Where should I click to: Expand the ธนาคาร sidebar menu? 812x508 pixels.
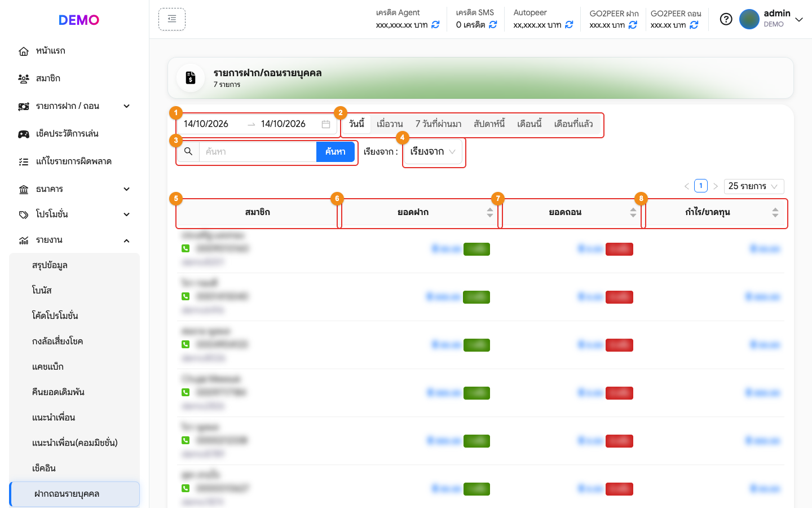tap(74, 189)
